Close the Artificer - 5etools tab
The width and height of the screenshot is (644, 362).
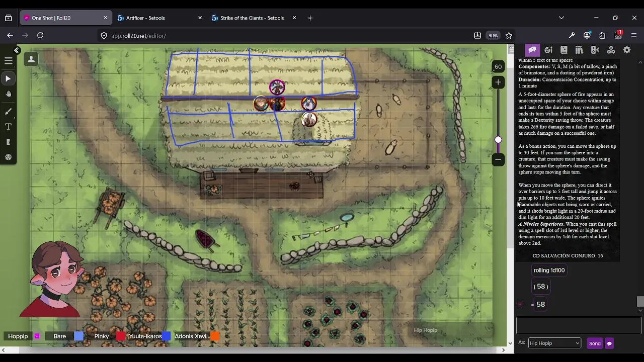[x=200, y=18]
